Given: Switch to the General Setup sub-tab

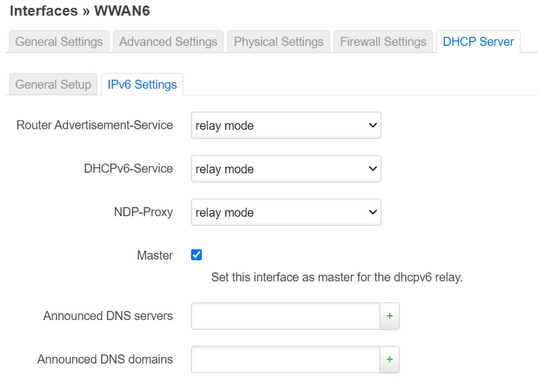Looking at the screenshot, I should (53, 84).
